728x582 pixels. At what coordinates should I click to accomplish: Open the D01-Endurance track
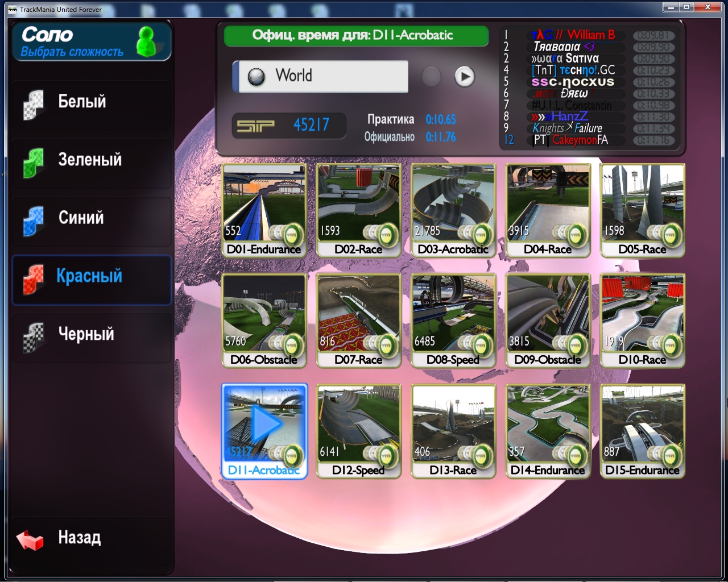[264, 210]
